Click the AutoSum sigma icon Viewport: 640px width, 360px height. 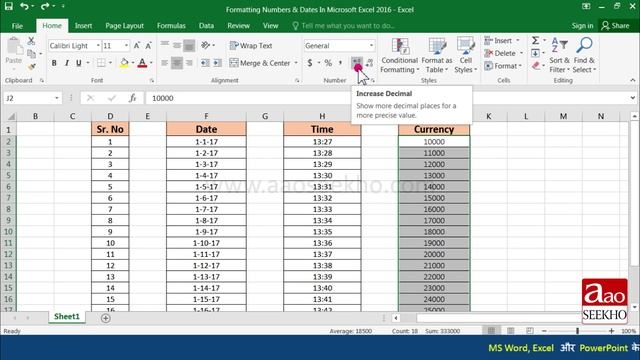(536, 40)
